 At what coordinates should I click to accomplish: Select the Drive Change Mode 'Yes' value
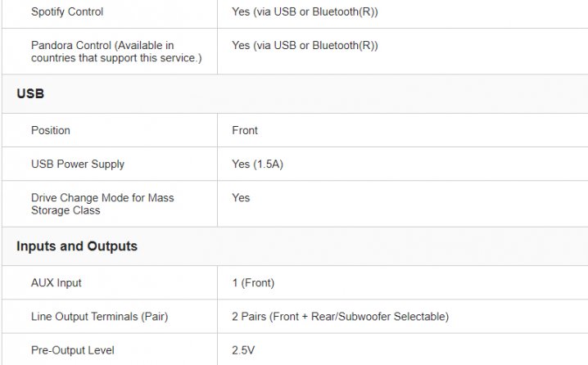pyautogui.click(x=241, y=197)
